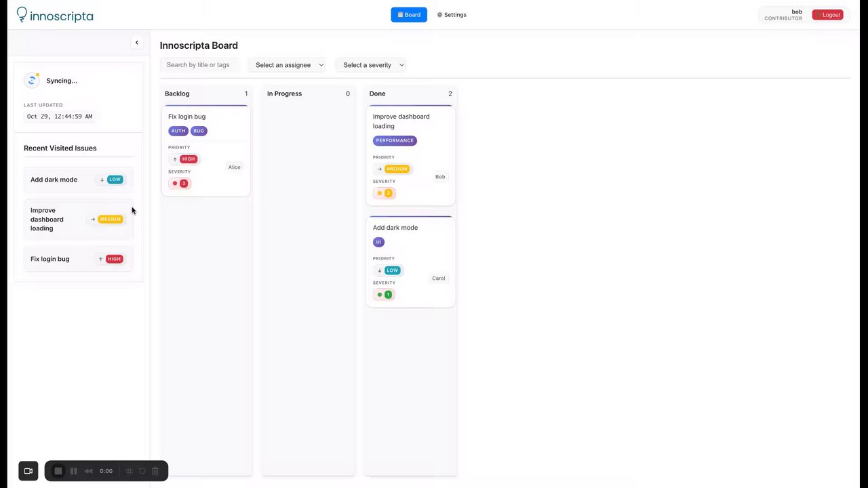Collapse the left sidebar with the chevron
The height and width of the screenshot is (488, 868).
tap(137, 43)
